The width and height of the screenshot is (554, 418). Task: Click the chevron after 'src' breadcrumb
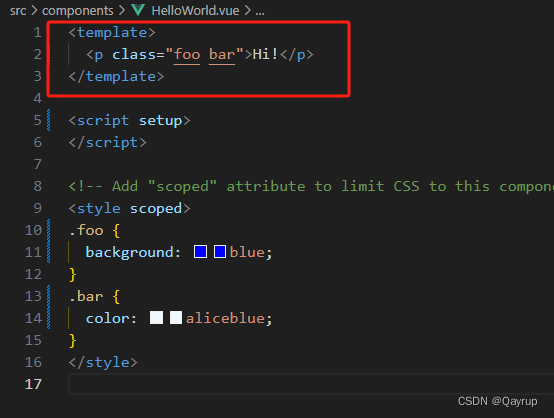click(34, 11)
